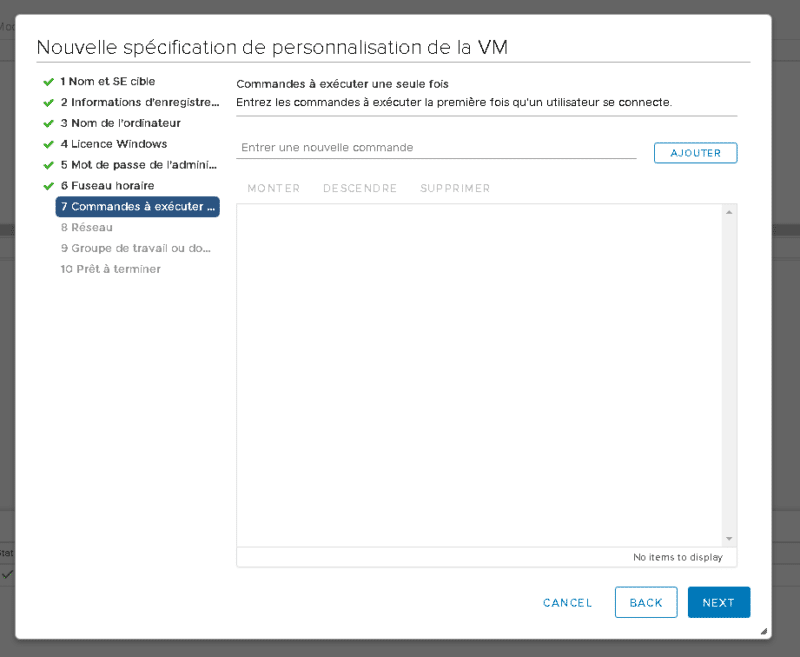This screenshot has width=800, height=657.
Task: Click checkmark next to Fuseau horaire
Action: (48, 186)
